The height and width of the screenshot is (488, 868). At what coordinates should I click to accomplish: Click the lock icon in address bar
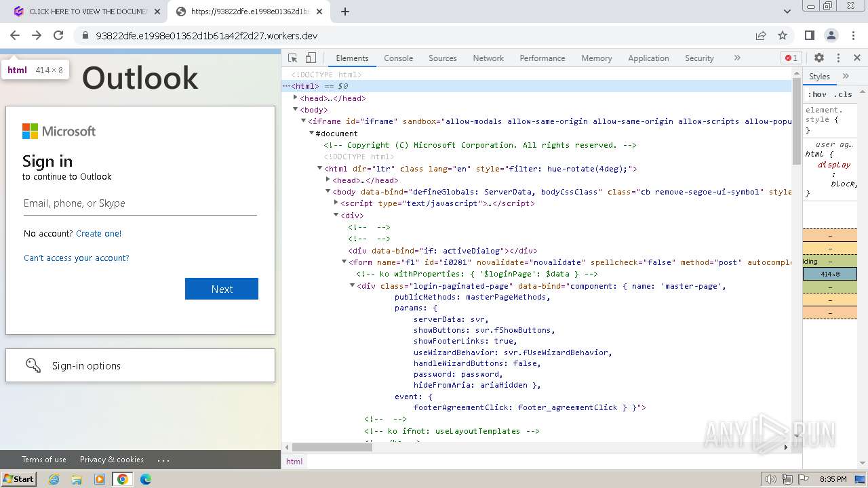click(85, 35)
